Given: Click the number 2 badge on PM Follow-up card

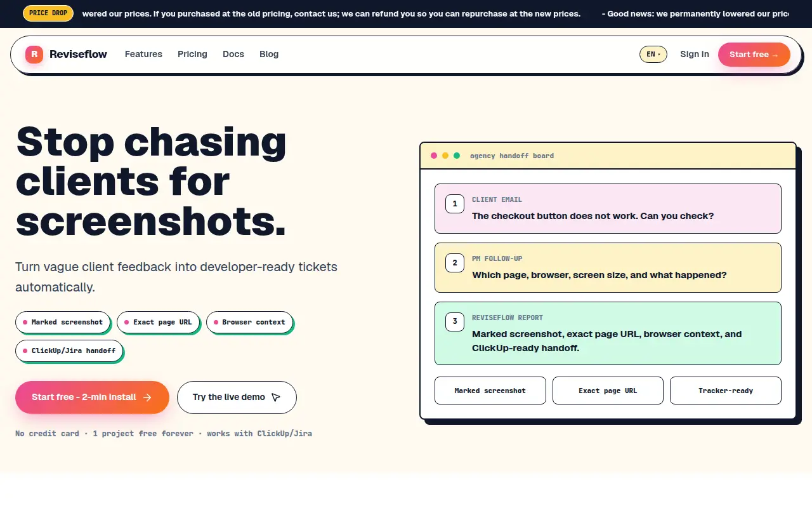Looking at the screenshot, I should 455,263.
